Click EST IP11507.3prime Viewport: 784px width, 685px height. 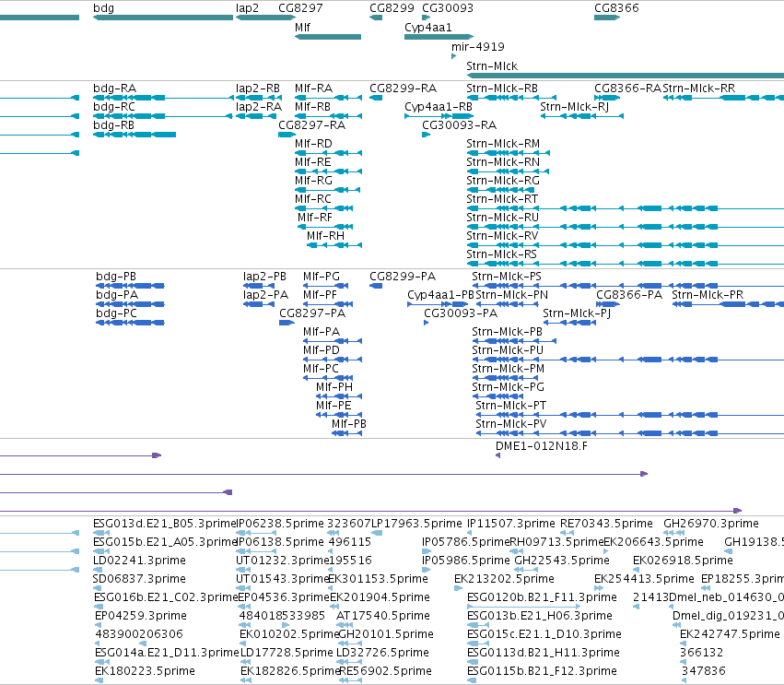click(511, 524)
